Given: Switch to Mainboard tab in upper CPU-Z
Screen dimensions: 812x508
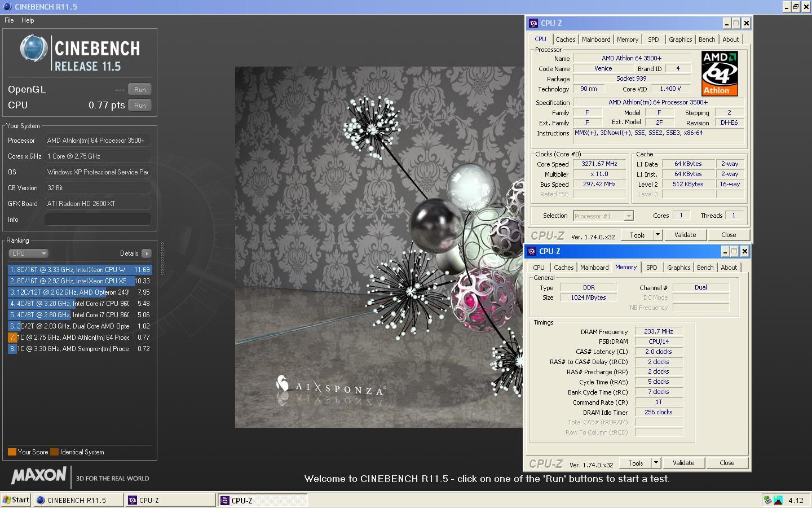Looking at the screenshot, I should pyautogui.click(x=596, y=40).
